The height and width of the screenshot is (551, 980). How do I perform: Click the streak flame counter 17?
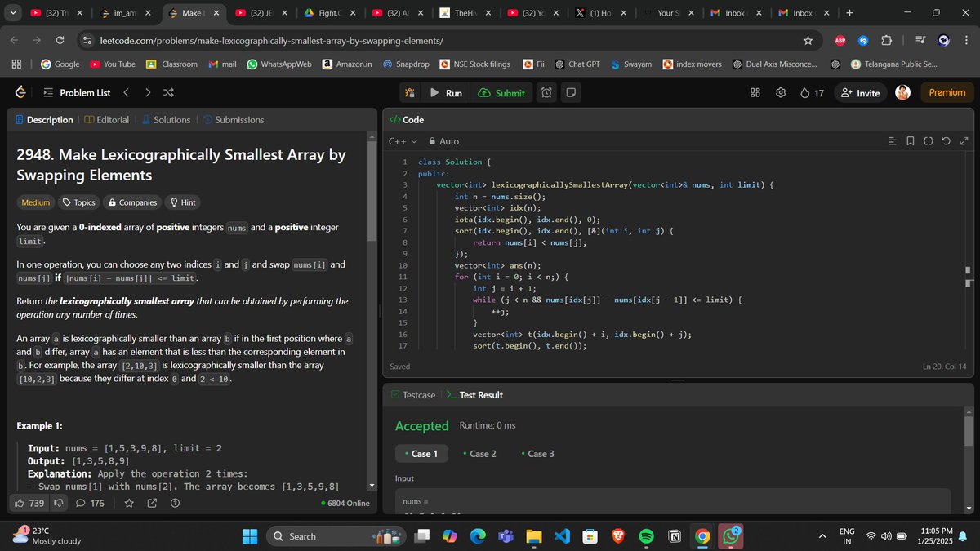tap(812, 93)
